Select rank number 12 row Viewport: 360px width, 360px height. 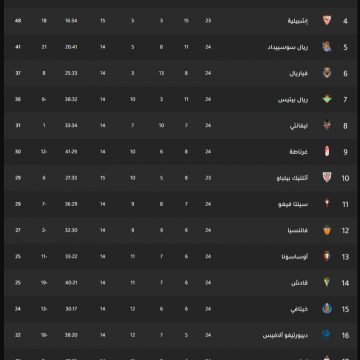click(180, 230)
